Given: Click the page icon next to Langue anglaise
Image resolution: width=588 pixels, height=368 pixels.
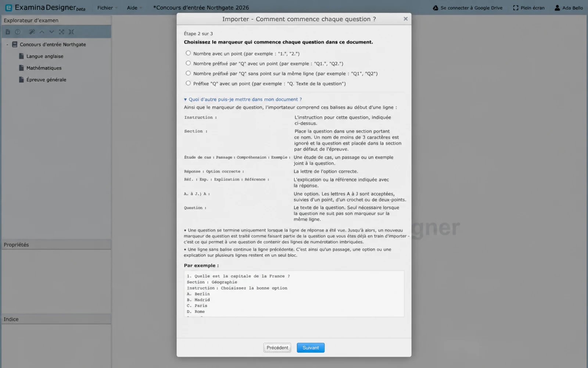Looking at the screenshot, I should click(21, 56).
